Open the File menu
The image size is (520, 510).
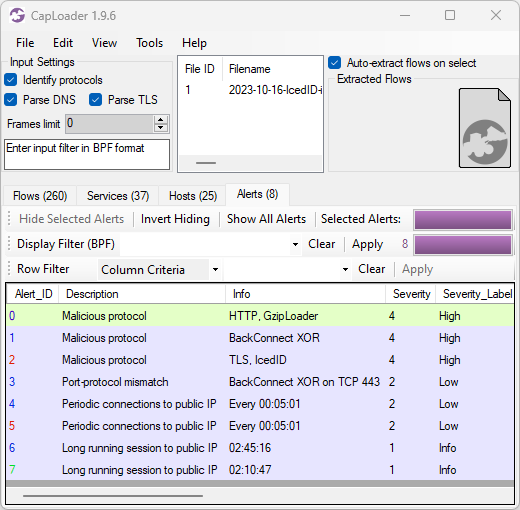coord(25,43)
